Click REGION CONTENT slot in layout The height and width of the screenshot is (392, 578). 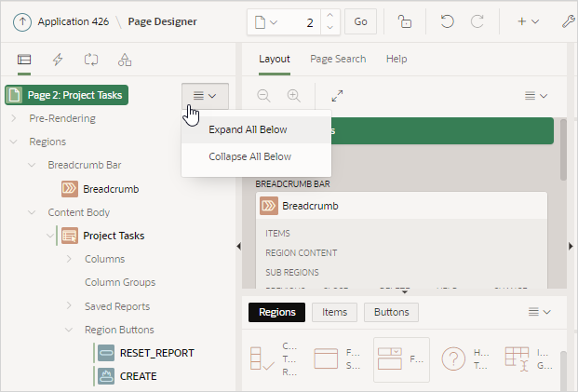(302, 253)
